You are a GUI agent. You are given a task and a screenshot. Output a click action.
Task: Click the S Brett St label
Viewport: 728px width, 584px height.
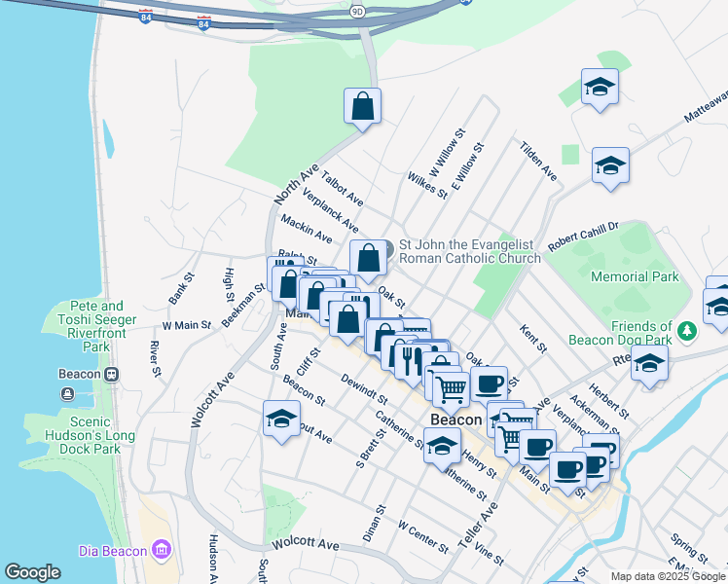pos(372,449)
